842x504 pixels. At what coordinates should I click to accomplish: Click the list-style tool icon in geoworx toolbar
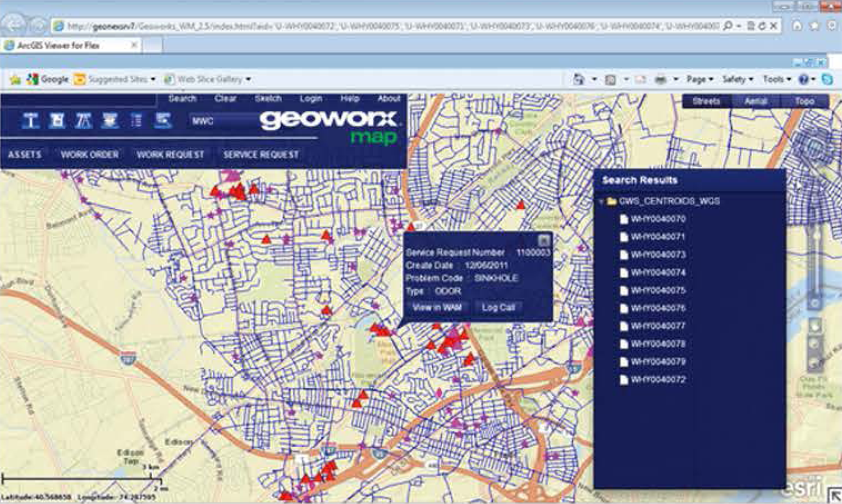(136, 121)
